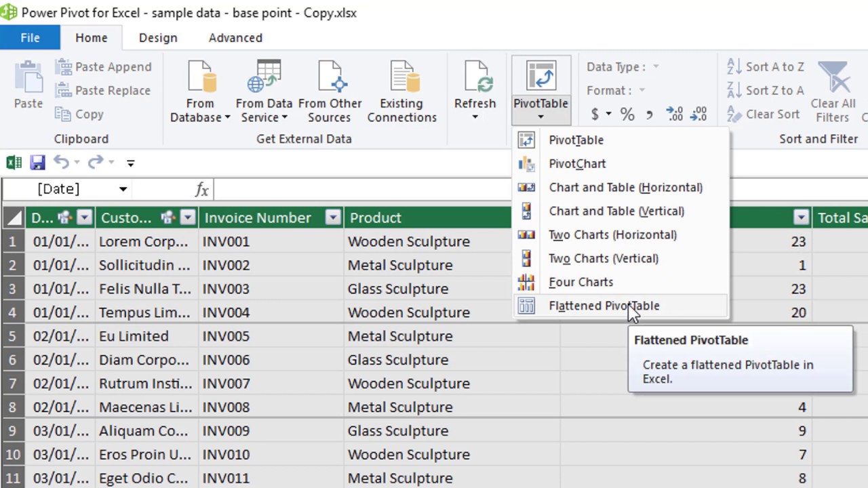The height and width of the screenshot is (488, 868).
Task: Click the Paste clipboard icon
Action: click(28, 78)
